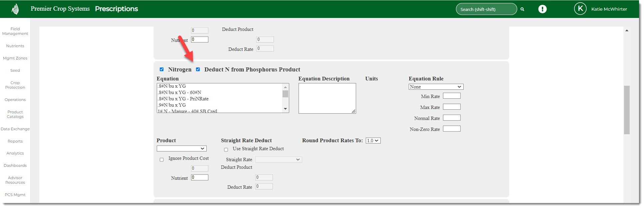Expand the Product dropdown
Image resolution: width=644 pixels, height=208 pixels.
(181, 149)
